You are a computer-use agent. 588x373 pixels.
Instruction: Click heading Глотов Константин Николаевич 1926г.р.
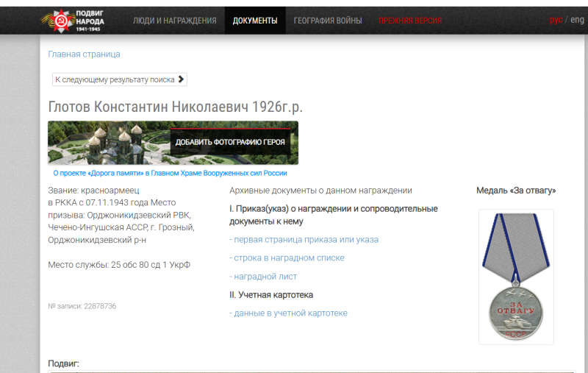pyautogui.click(x=175, y=107)
